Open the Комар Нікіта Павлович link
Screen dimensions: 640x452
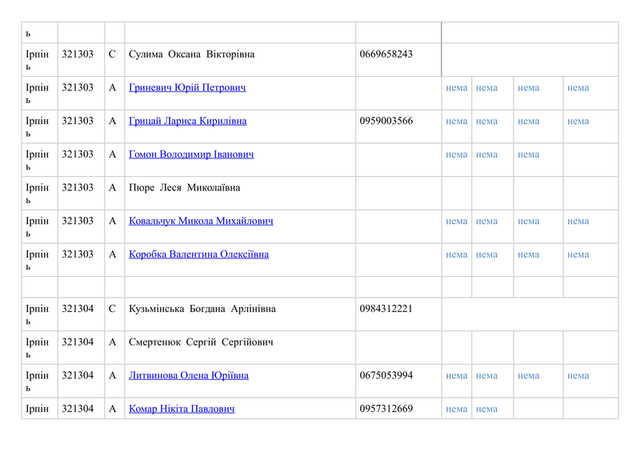click(x=181, y=409)
